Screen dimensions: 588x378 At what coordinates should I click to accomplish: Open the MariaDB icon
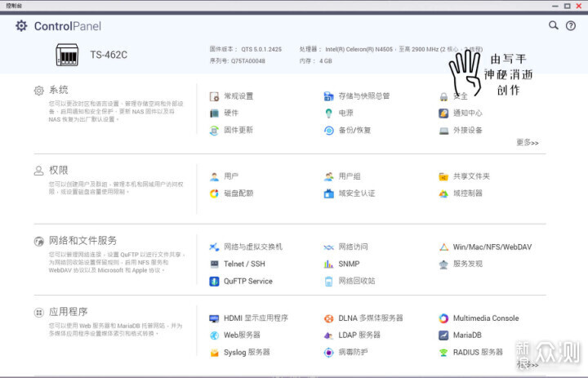click(x=443, y=336)
